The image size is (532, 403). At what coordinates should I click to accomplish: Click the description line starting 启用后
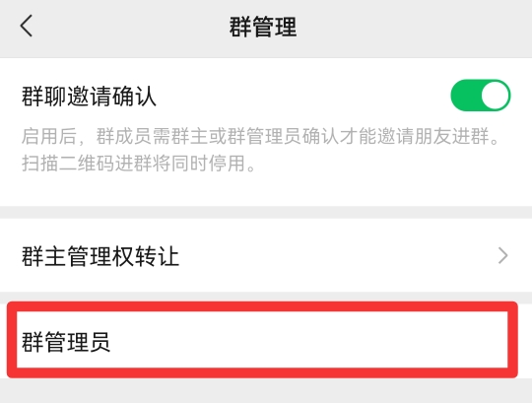[x=260, y=136]
